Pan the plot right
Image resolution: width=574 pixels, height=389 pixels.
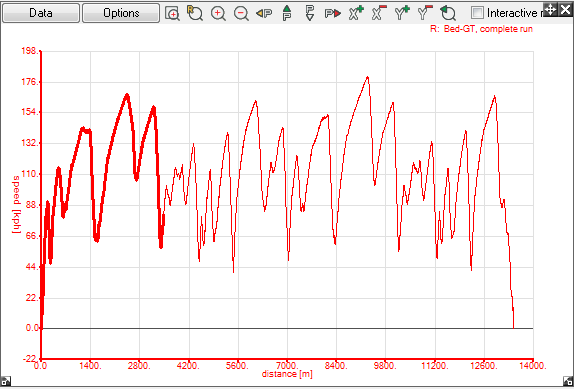333,14
